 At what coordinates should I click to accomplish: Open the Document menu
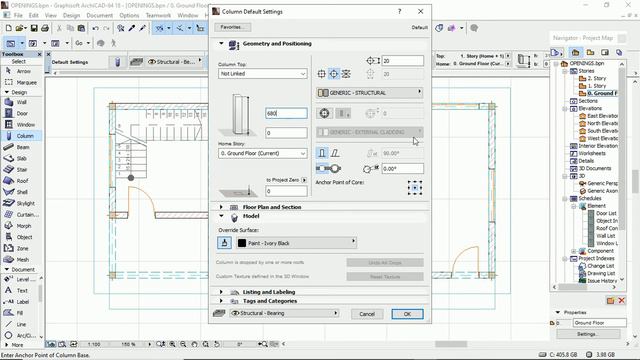[x=100, y=15]
